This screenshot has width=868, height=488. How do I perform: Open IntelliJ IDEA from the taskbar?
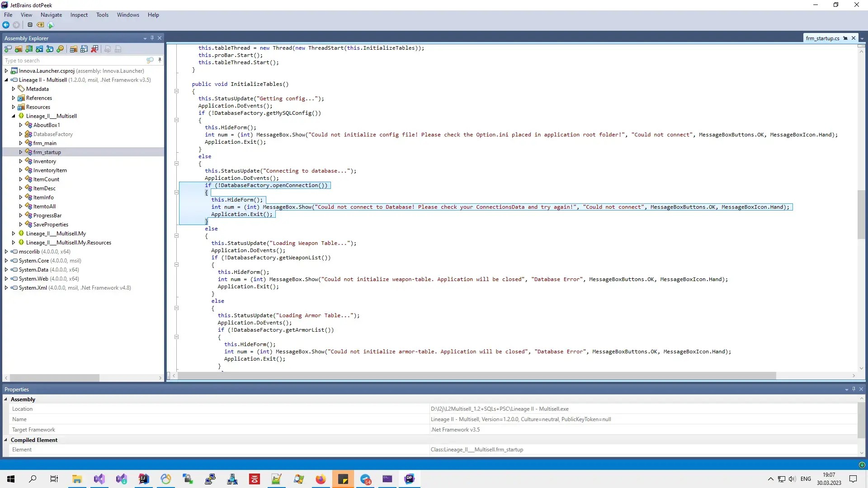point(144,479)
